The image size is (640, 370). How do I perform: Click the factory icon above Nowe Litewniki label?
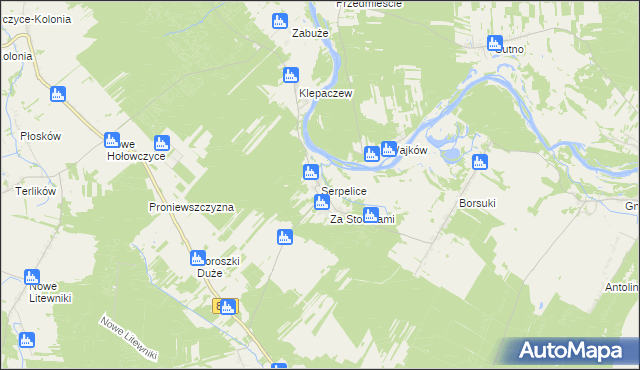[32, 277]
